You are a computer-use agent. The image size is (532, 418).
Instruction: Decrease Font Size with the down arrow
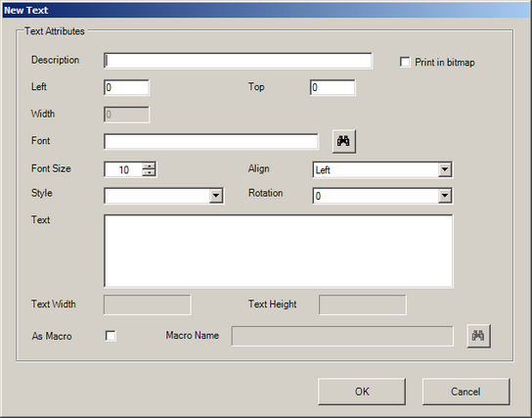pos(149,173)
